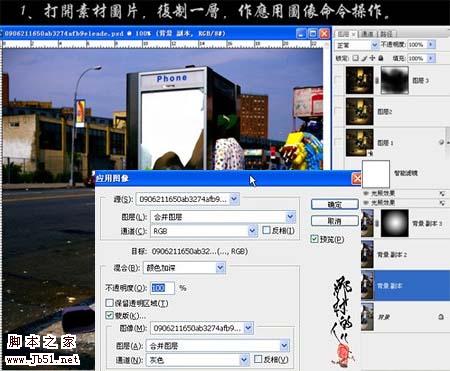450x371 pixels.
Task: Click the 不透明度(O) 100 field in the dialog
Action: click(163, 288)
